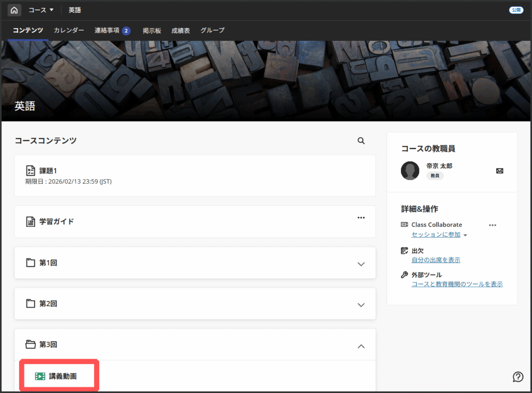Viewport: 532px width, 393px height.
Task: Click 自分の出席を表示 link
Action: [435, 260]
